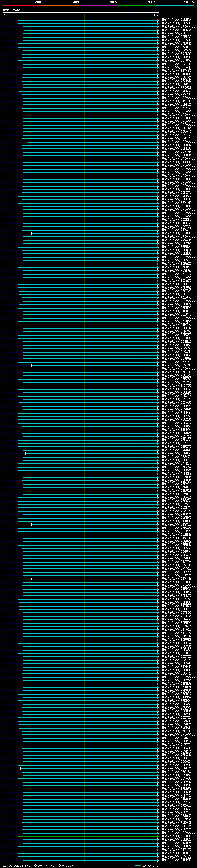Select hit label UniRef100_A4S7A9
197x868 pixels.
(177, 101)
